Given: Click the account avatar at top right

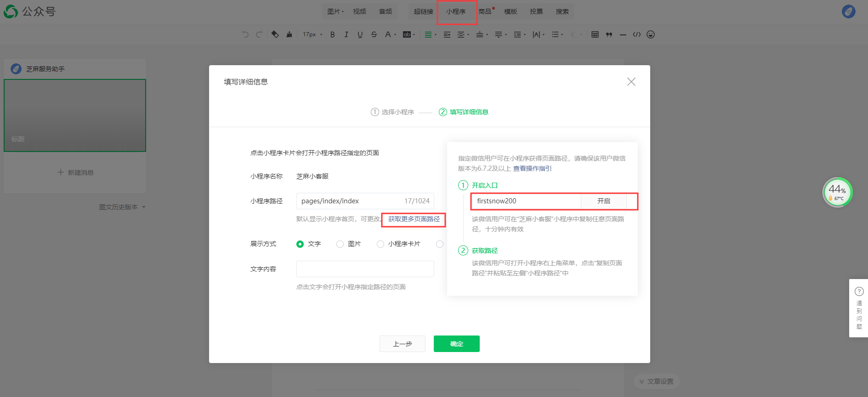Looking at the screenshot, I should [849, 11].
